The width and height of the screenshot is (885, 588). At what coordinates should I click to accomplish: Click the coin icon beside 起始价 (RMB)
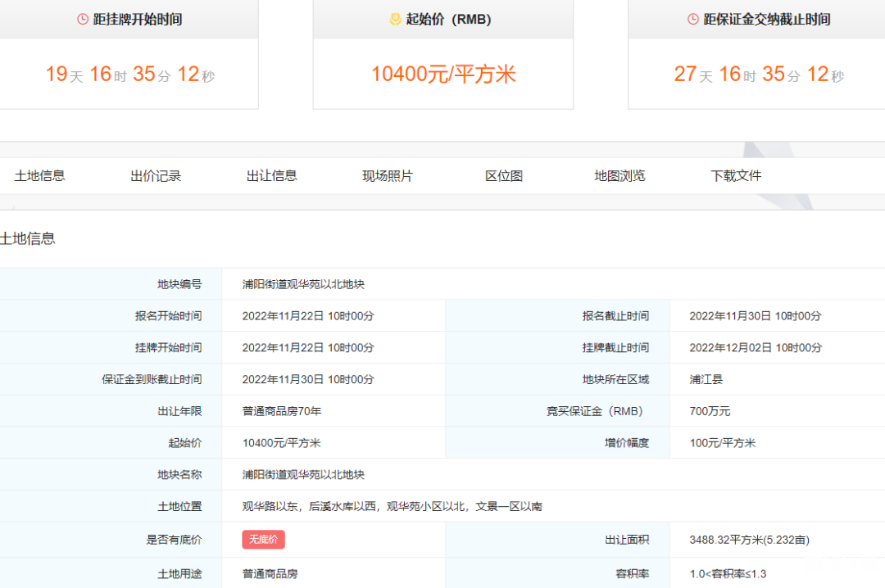click(395, 19)
